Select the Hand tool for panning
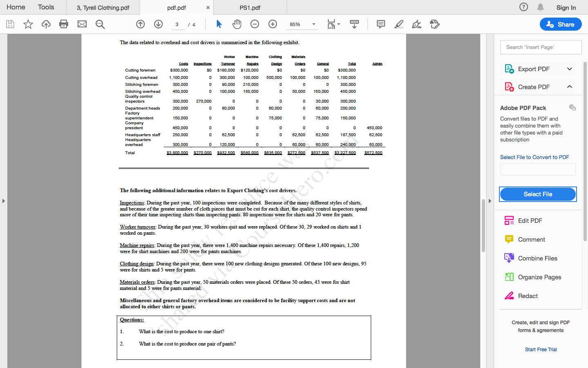 pyautogui.click(x=237, y=24)
